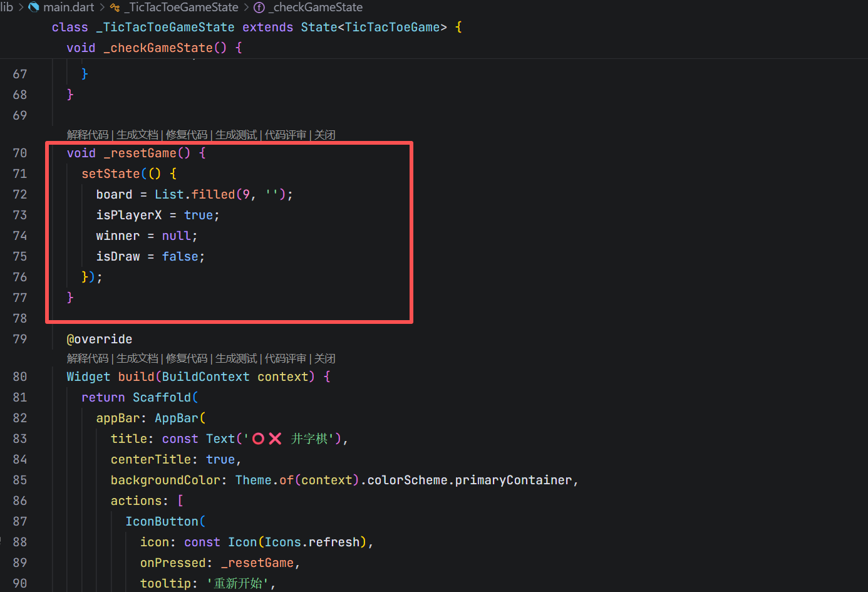Click List.filled on line 72
The image size is (868, 592).
(x=195, y=195)
